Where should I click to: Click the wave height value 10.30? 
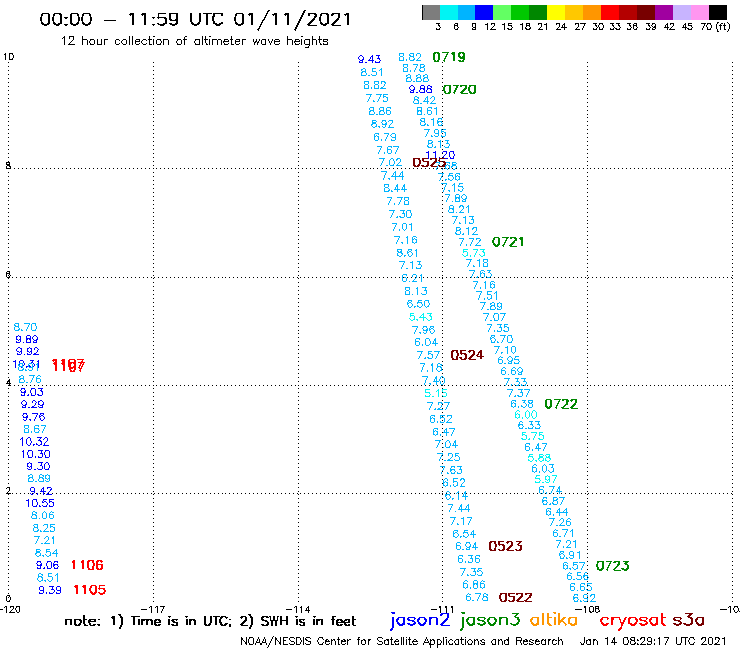click(35, 454)
